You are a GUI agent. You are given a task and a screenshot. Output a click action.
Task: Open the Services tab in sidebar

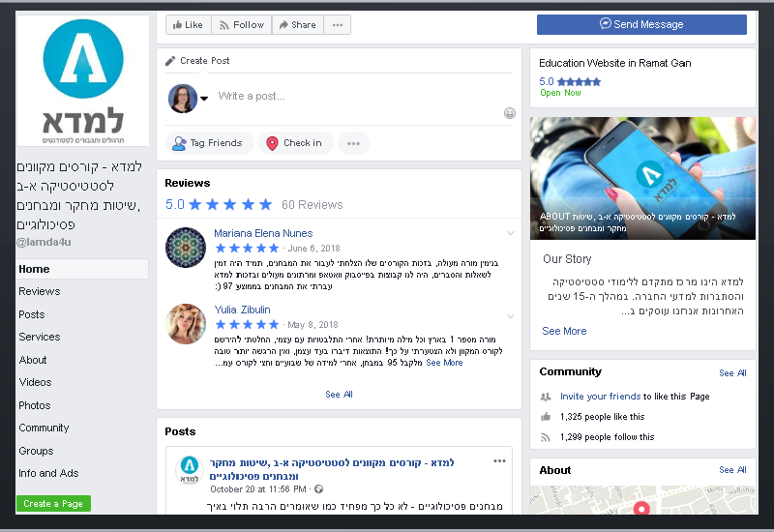(39, 337)
